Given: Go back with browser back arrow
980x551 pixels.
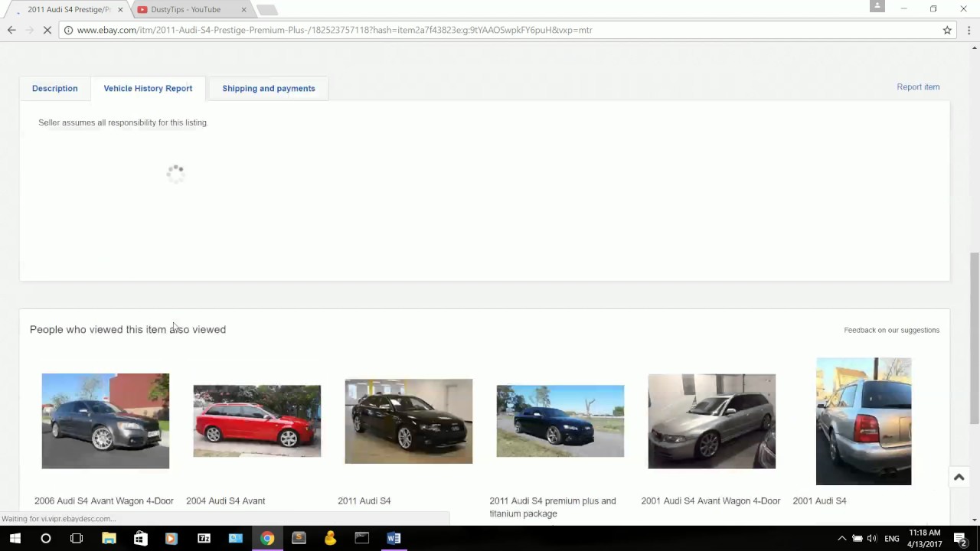Looking at the screenshot, I should click(11, 30).
